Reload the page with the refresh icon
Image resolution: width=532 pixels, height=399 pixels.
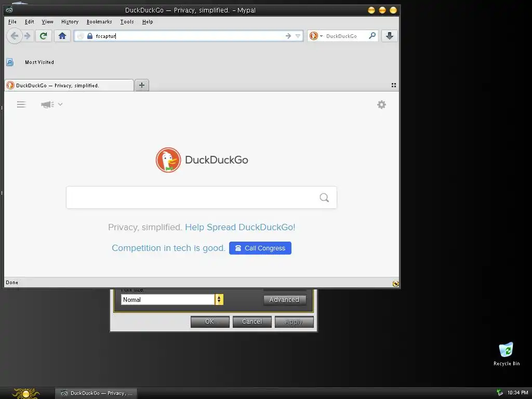click(44, 36)
